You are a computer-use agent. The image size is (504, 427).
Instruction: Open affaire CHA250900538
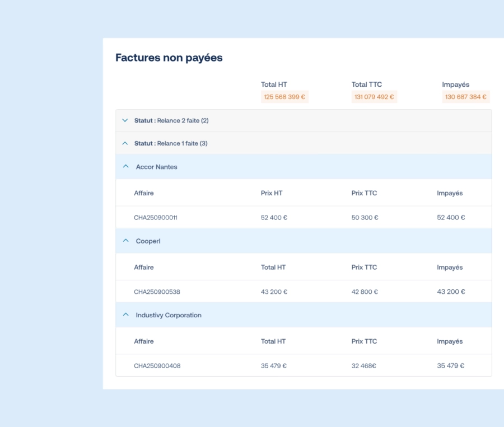click(x=157, y=292)
